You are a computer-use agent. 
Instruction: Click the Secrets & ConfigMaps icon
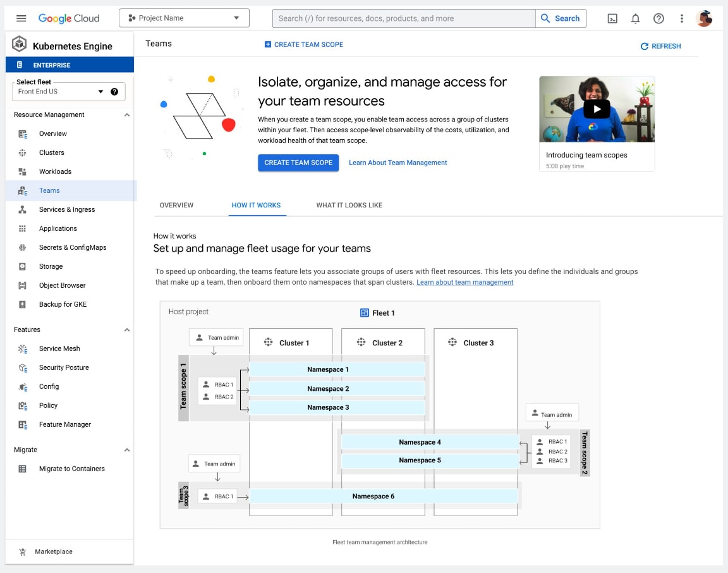pos(22,248)
